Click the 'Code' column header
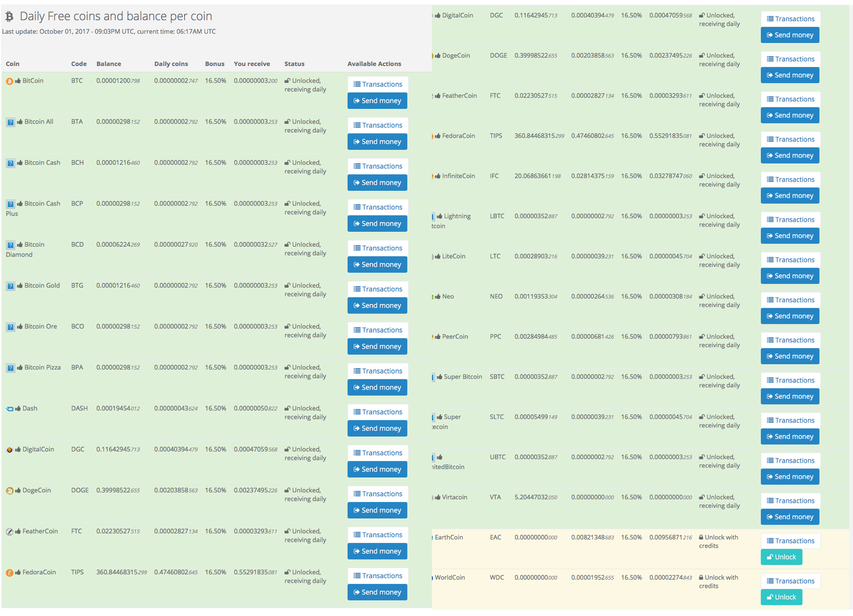Viewport: 853px width, 616px height. (x=79, y=64)
